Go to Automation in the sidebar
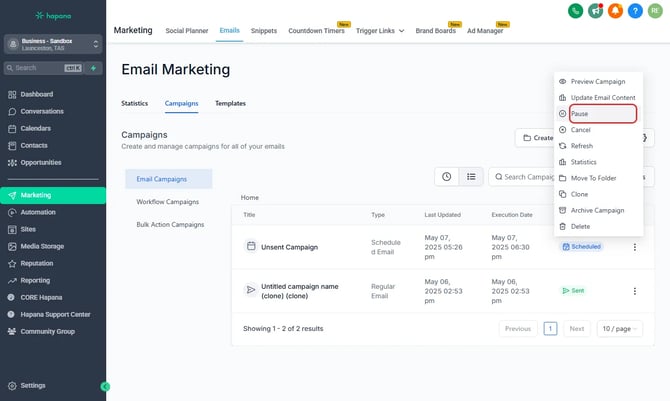Image resolution: width=670 pixels, height=401 pixels. click(x=38, y=212)
